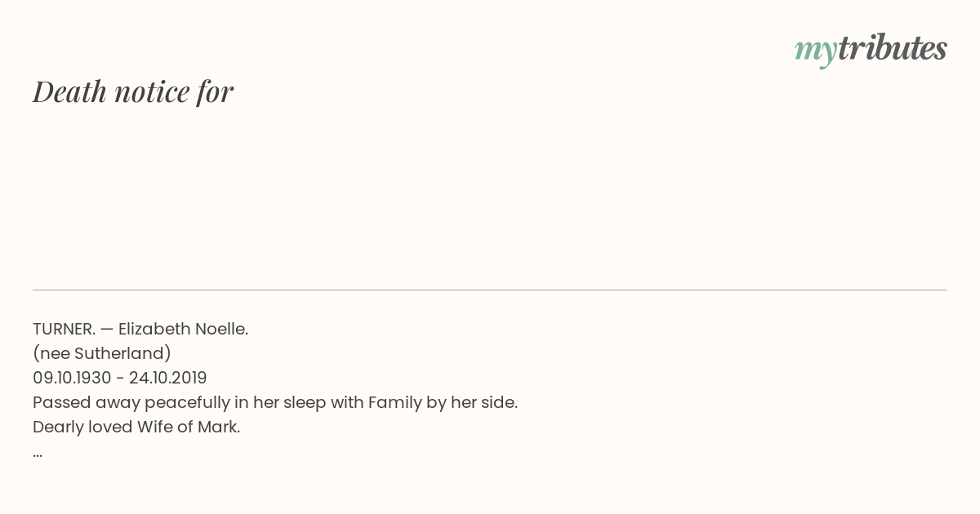The height and width of the screenshot is (514, 980).
Task: Click the death date 24.10.2019
Action: coord(168,378)
